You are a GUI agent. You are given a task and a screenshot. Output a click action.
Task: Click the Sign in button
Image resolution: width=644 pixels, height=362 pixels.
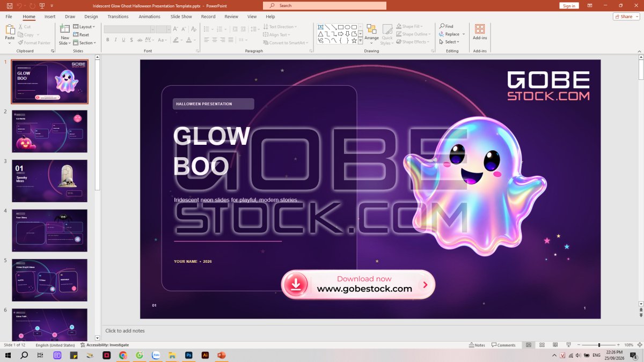(x=569, y=5)
